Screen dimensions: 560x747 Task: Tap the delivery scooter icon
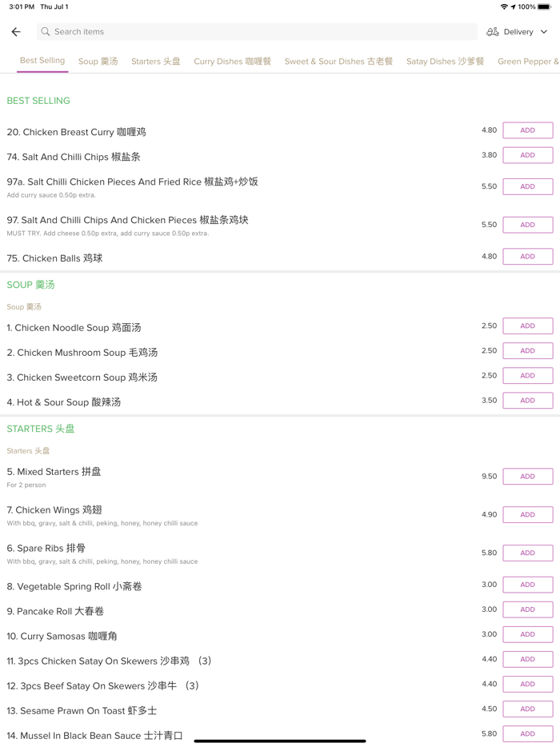493,32
